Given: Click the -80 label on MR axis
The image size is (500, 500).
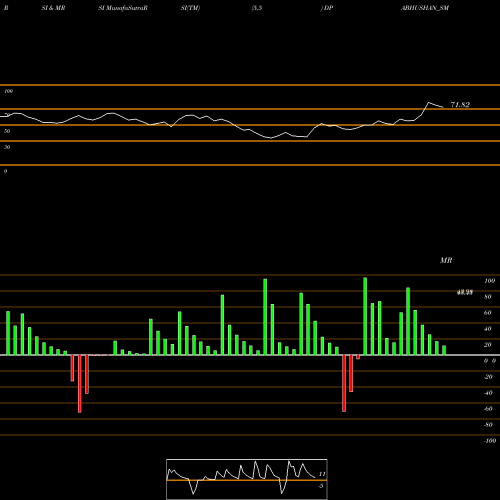Looking at the screenshot, I should [488, 425].
